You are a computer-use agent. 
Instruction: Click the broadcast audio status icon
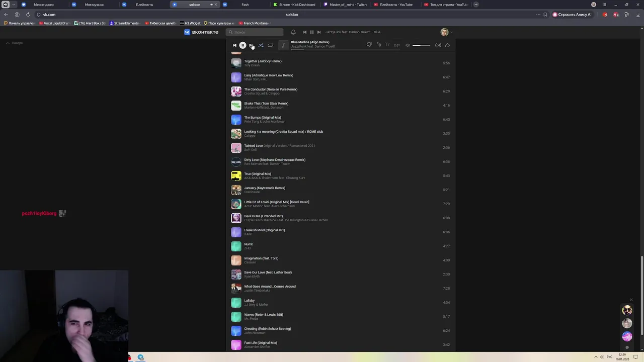438,45
